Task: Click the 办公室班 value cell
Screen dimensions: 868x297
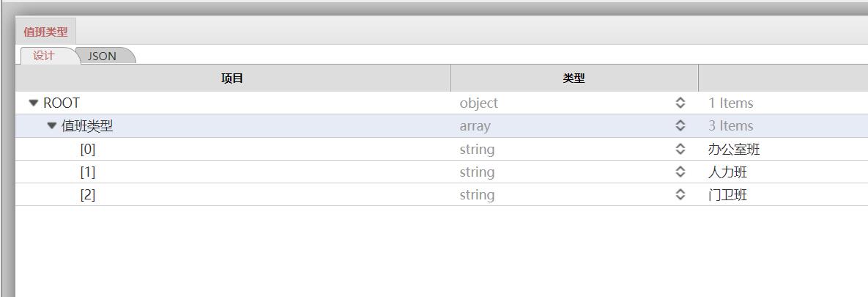Action: coord(734,150)
